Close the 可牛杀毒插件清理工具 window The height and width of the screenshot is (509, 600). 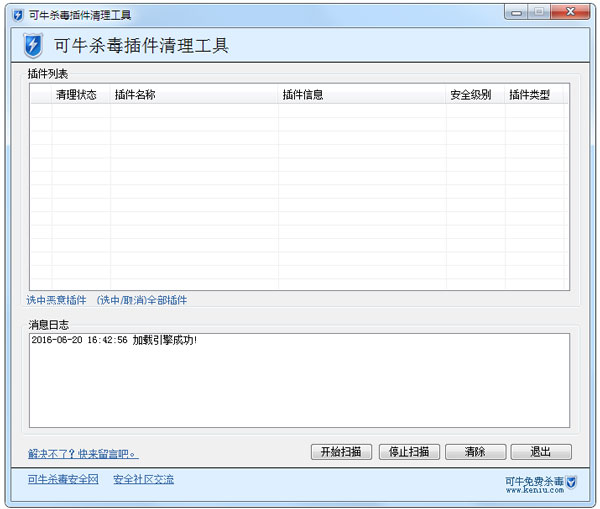570,14
